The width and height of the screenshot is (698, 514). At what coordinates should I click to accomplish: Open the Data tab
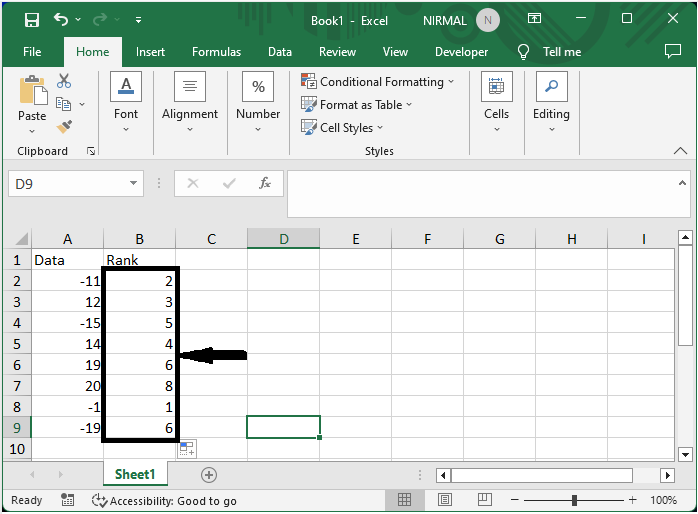point(280,52)
